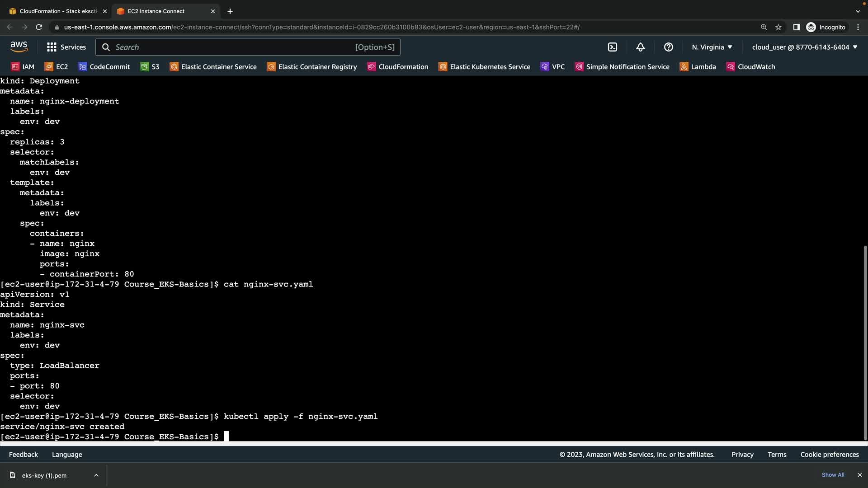Click the Cookie preferences link
868x488 pixels.
[x=830, y=455]
